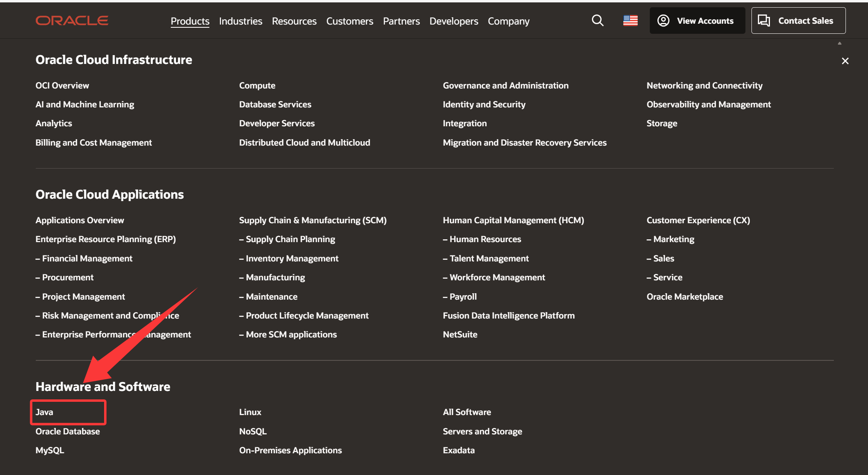Image resolution: width=868 pixels, height=475 pixels.
Task: Click the Maintenance link
Action: coord(268,296)
